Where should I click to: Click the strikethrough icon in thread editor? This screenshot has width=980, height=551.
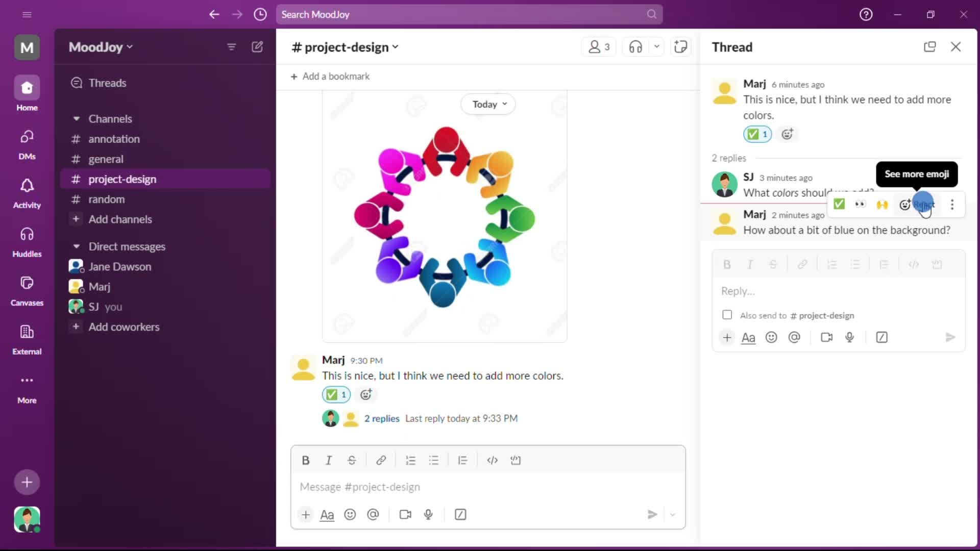[773, 264]
